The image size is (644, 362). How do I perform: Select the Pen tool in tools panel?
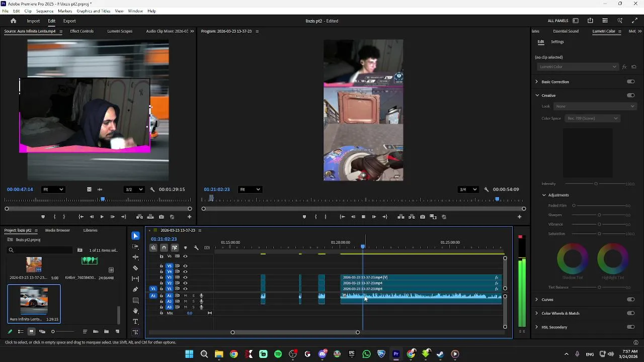pos(135,290)
